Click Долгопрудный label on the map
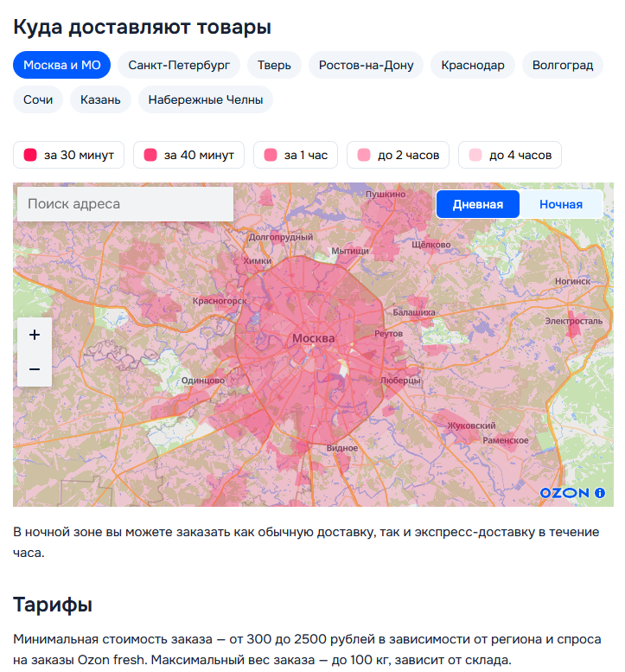The height and width of the screenshot is (672, 625). point(281,237)
